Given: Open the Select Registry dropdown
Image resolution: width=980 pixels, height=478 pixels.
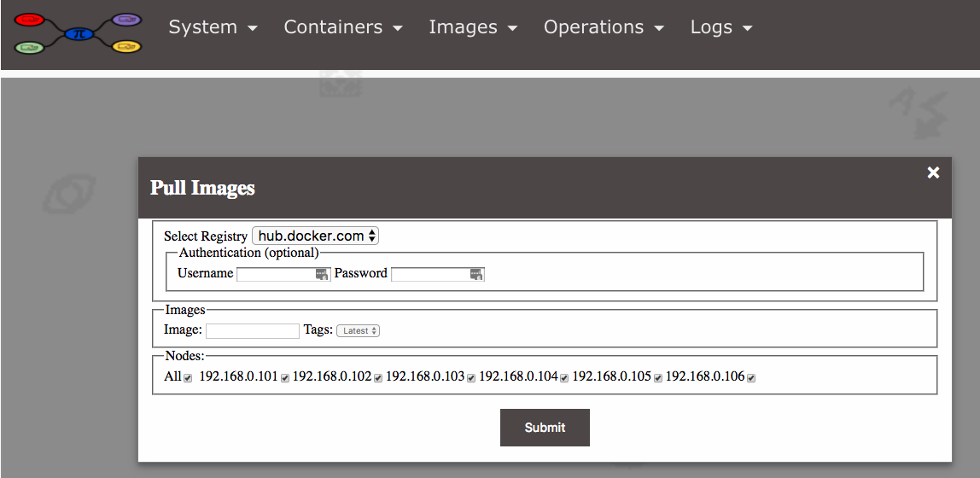Looking at the screenshot, I should click(x=316, y=236).
